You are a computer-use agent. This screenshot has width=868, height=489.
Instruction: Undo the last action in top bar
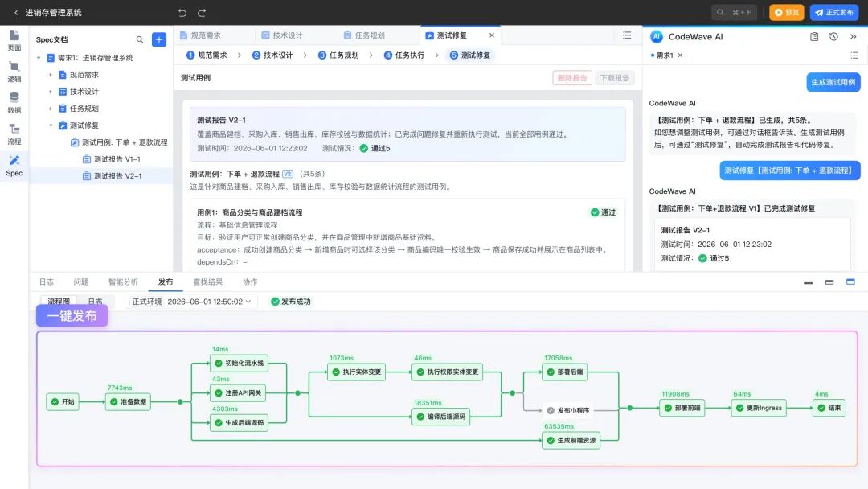[182, 12]
